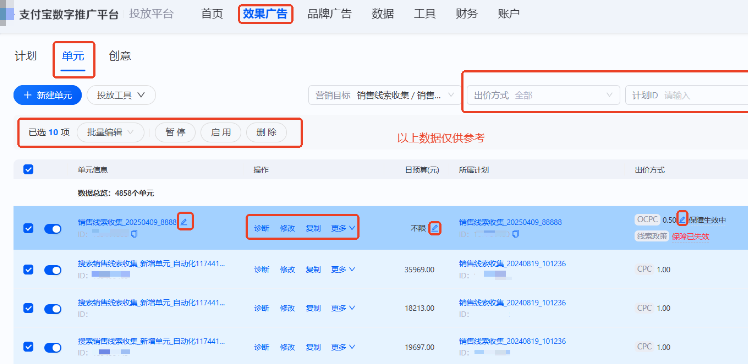Viewport: 748px width, 364px height.
Task: Edit name of unit 销售线索收集_20250409_88888
Action: (x=185, y=222)
